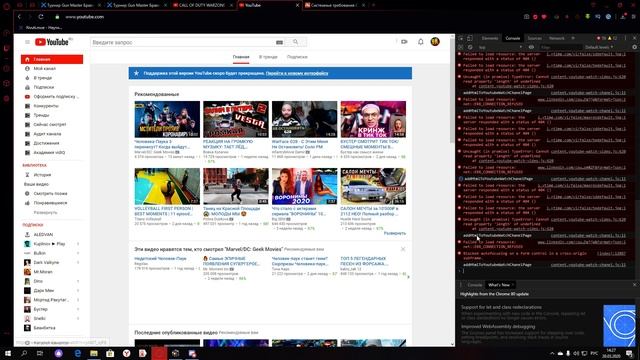This screenshot has height=360, width=640.
Task: Open the Подписки tab at top
Action: point(297,57)
